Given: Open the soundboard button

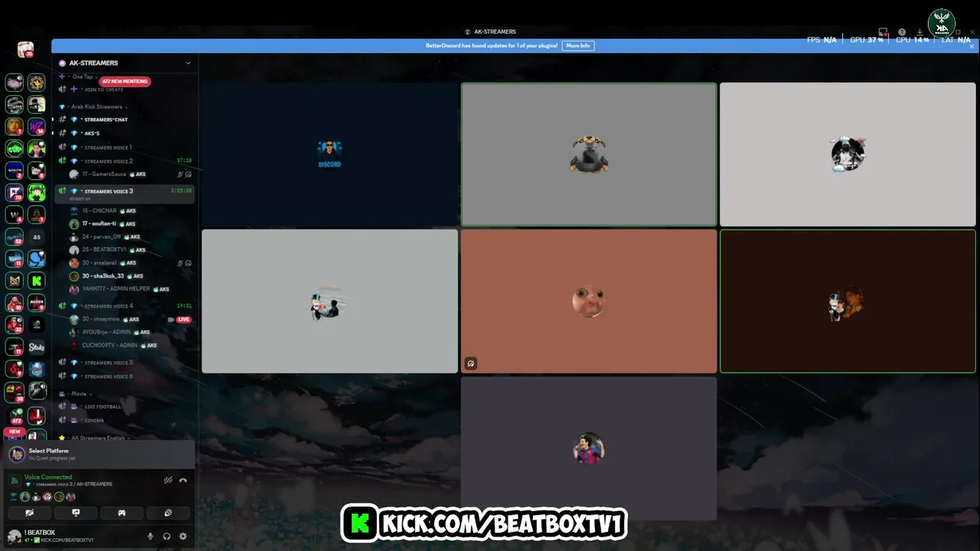Looking at the screenshot, I should pyautogui.click(x=168, y=513).
